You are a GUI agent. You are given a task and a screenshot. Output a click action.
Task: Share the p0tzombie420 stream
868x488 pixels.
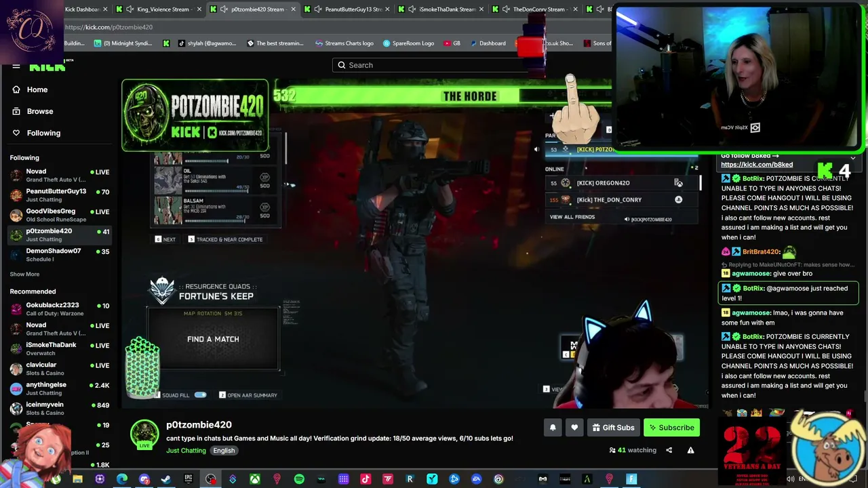pos(669,450)
